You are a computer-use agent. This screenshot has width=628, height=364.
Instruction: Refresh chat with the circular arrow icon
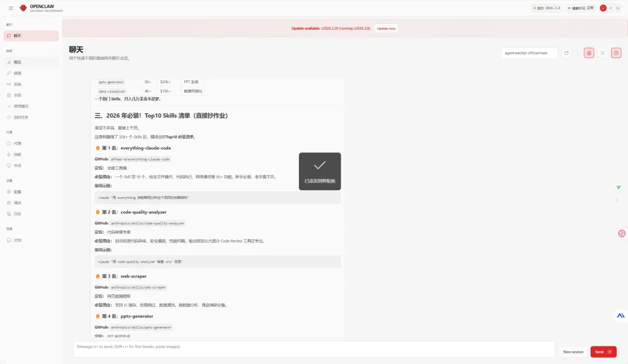(566, 53)
